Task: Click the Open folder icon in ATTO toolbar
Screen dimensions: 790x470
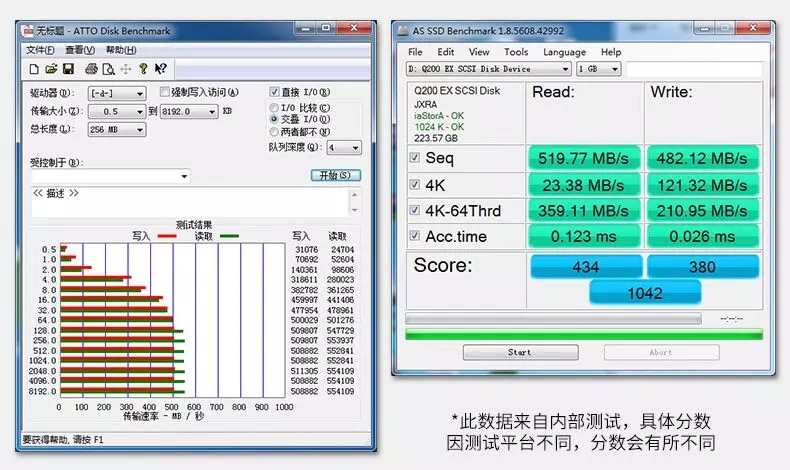Action: 51,69
